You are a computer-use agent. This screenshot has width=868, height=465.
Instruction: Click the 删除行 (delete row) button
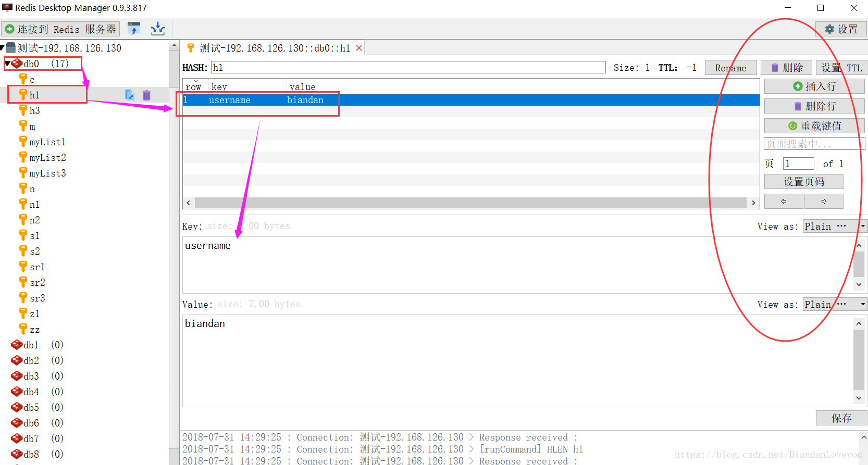pyautogui.click(x=814, y=106)
